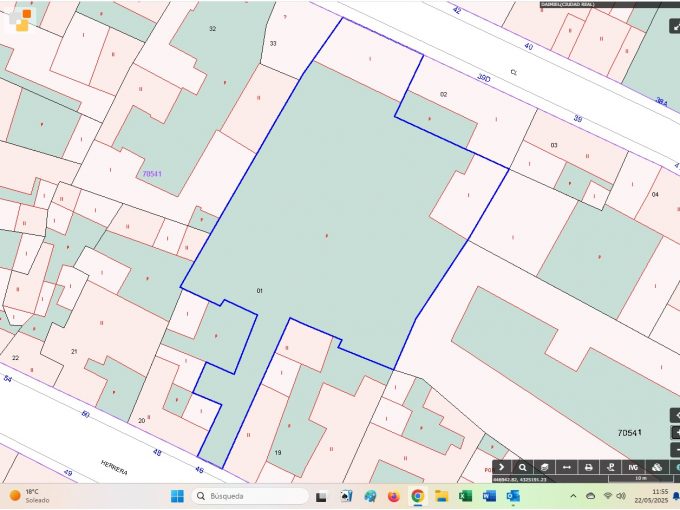Open the IVG tool in map toolbar

click(x=633, y=467)
